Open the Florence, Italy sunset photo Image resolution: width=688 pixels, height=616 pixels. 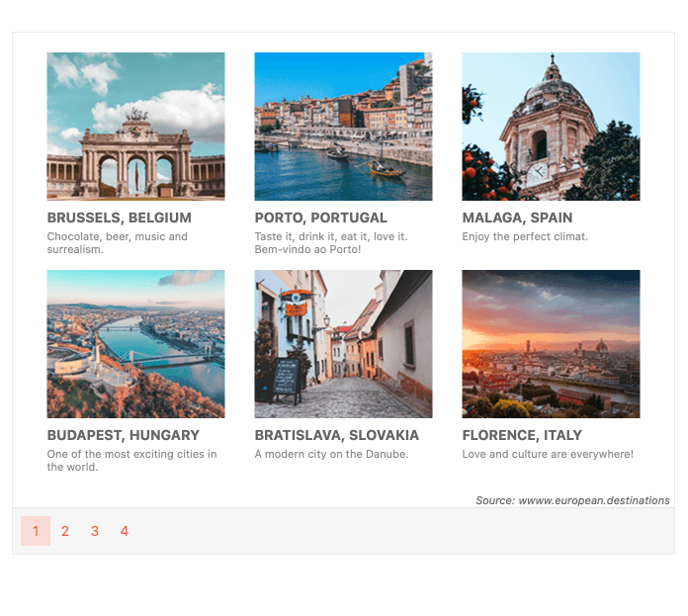point(551,344)
